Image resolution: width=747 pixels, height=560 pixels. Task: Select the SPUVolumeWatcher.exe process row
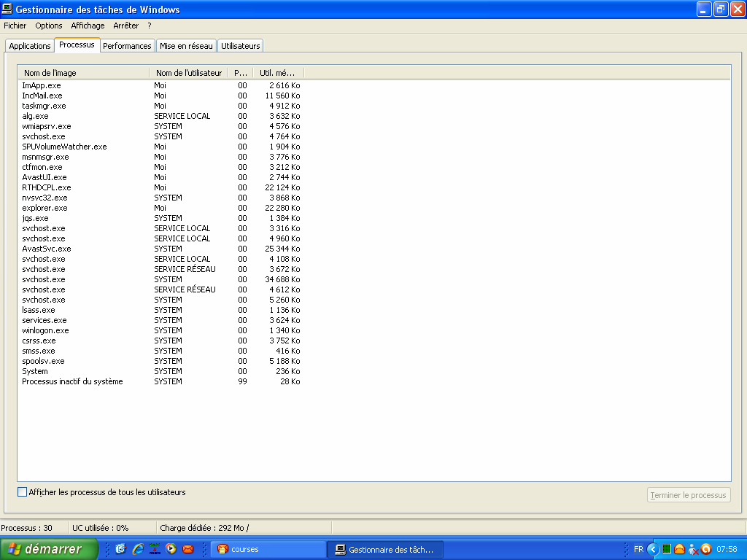point(161,147)
